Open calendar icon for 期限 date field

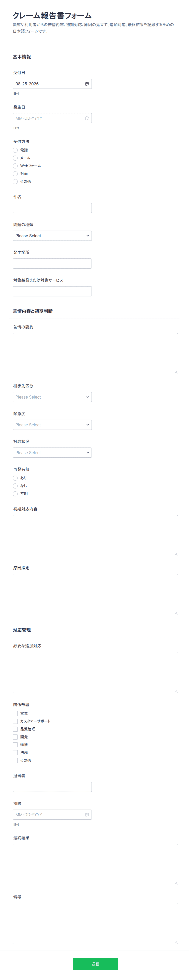pos(87,814)
